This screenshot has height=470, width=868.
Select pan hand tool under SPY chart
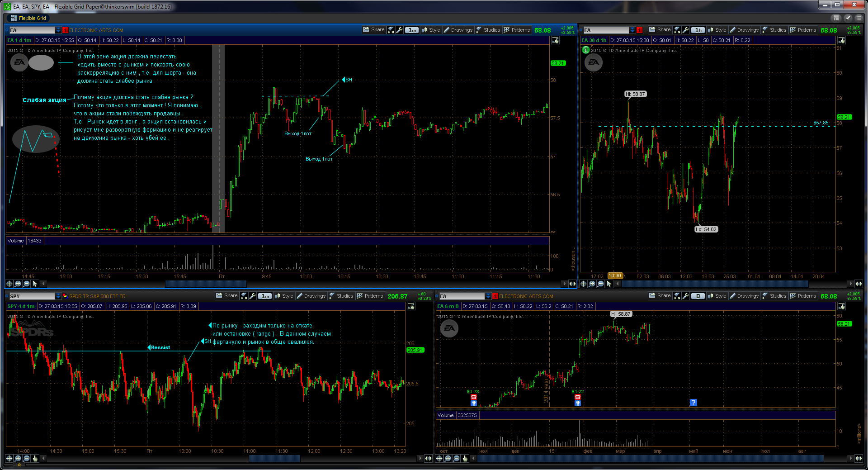coord(35,458)
